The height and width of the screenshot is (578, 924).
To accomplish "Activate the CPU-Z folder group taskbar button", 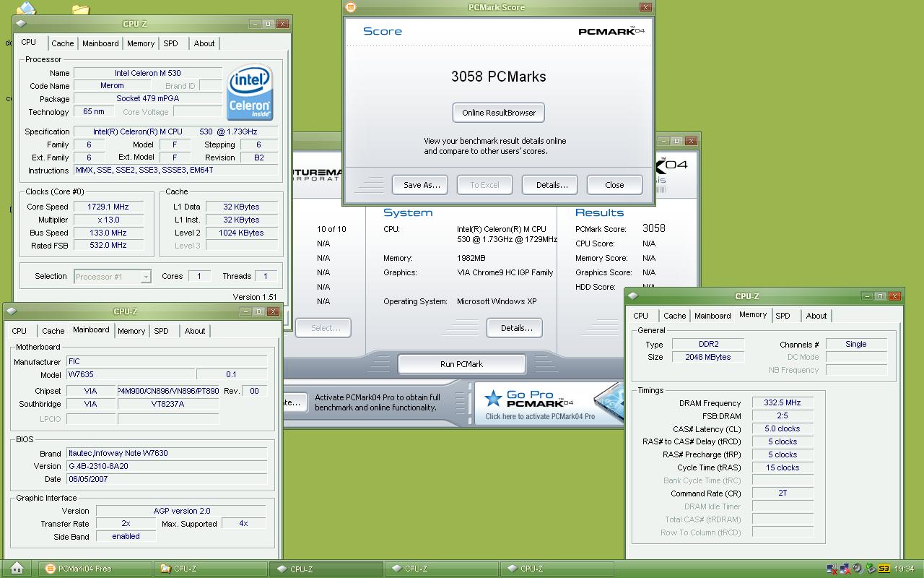I will click(x=210, y=569).
